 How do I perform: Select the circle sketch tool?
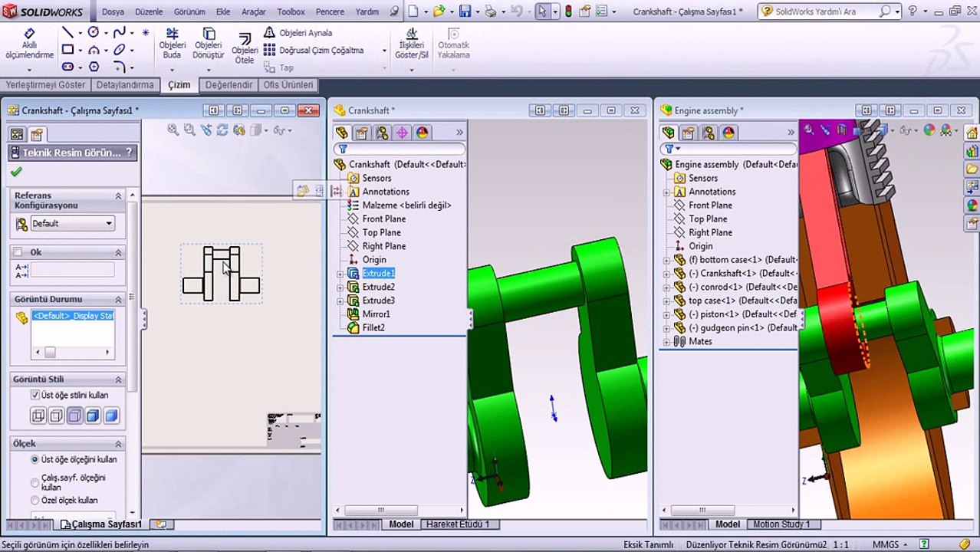(x=94, y=32)
